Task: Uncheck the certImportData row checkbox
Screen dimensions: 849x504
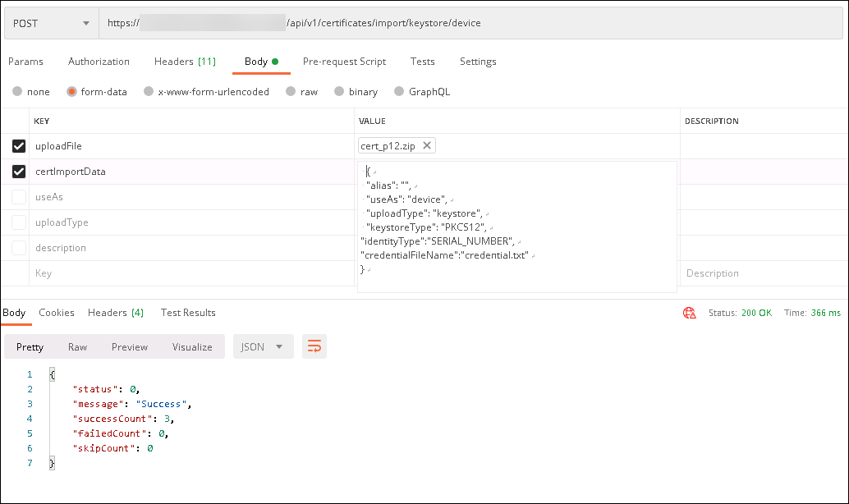Action: [x=19, y=172]
